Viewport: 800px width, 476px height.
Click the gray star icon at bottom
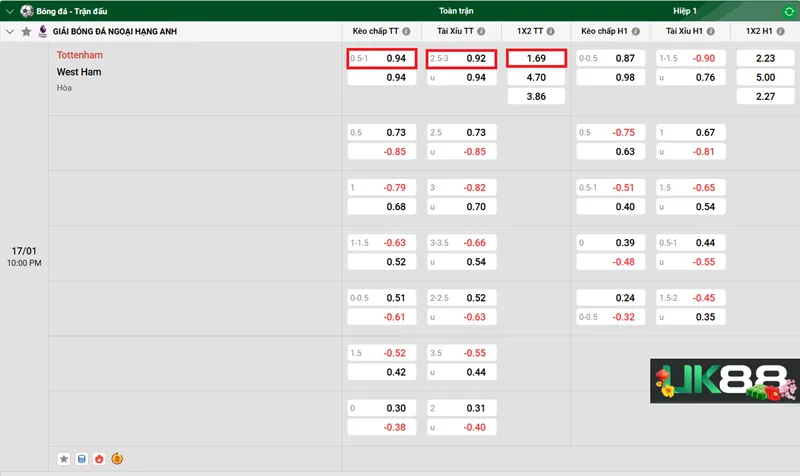pyautogui.click(x=64, y=459)
